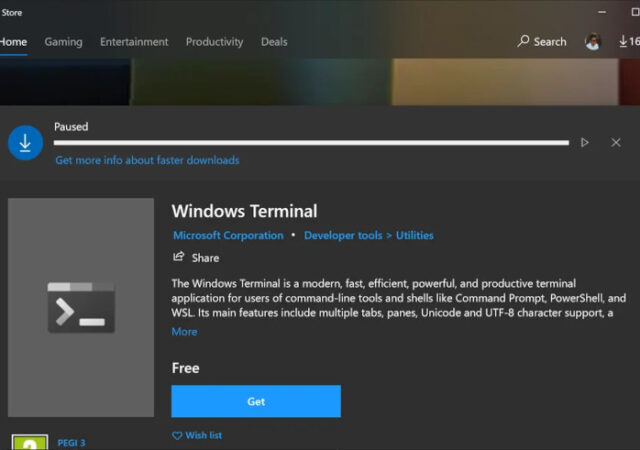
Task: Click the 'Windows Terminal' title
Action: click(x=244, y=212)
